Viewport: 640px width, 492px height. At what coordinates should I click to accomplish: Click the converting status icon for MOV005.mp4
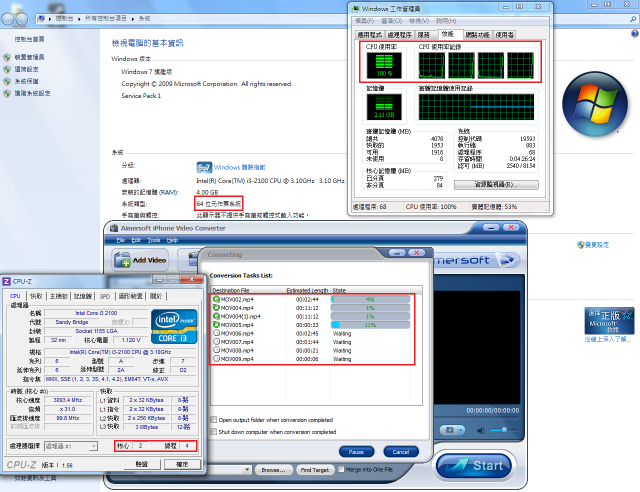point(216,325)
